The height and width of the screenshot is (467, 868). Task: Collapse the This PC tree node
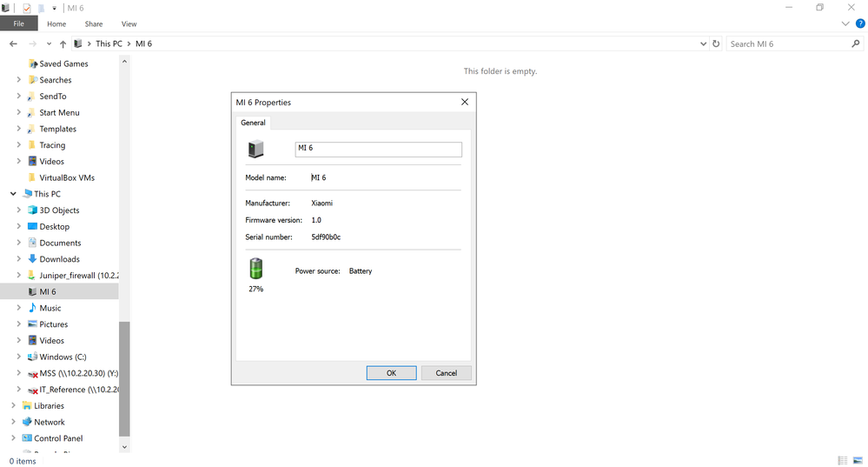(x=13, y=194)
